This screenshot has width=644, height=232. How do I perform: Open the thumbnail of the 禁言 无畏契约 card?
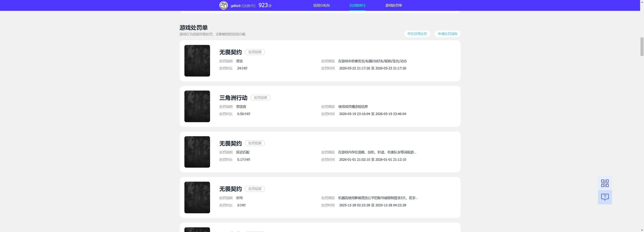197,61
